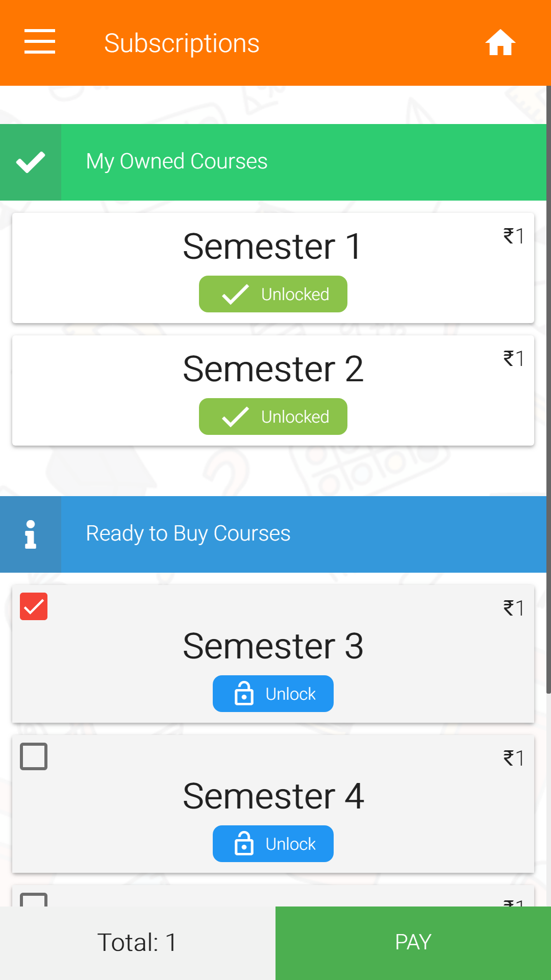Screen dimensions: 551x980
Task: Open the Semester 2 course card
Action: pos(272,370)
